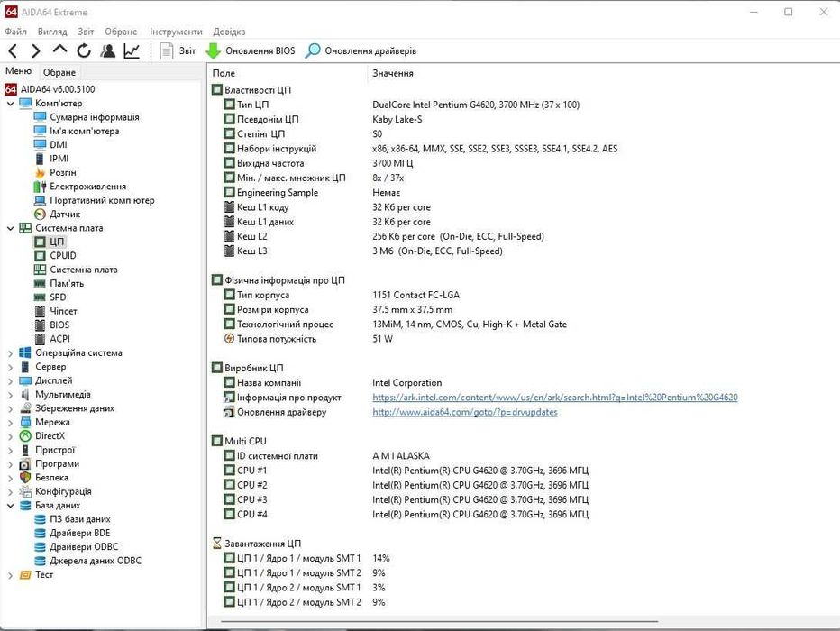Open the Інструменти menu
The height and width of the screenshot is (631, 840).
tap(176, 32)
